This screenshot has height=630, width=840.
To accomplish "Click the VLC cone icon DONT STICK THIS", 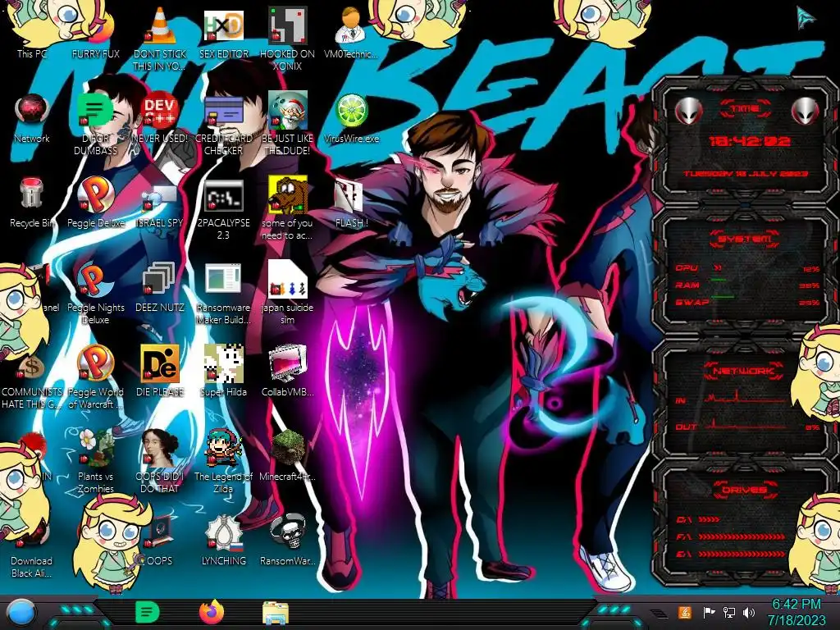I will 160,39.
